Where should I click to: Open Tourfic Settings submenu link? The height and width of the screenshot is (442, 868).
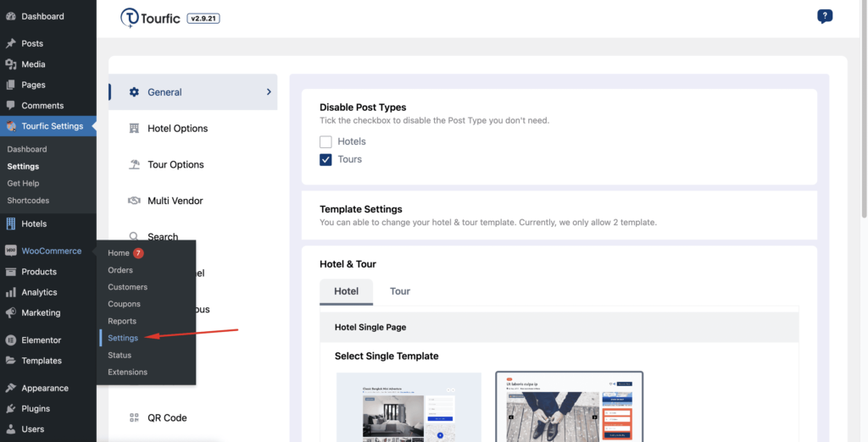click(23, 167)
